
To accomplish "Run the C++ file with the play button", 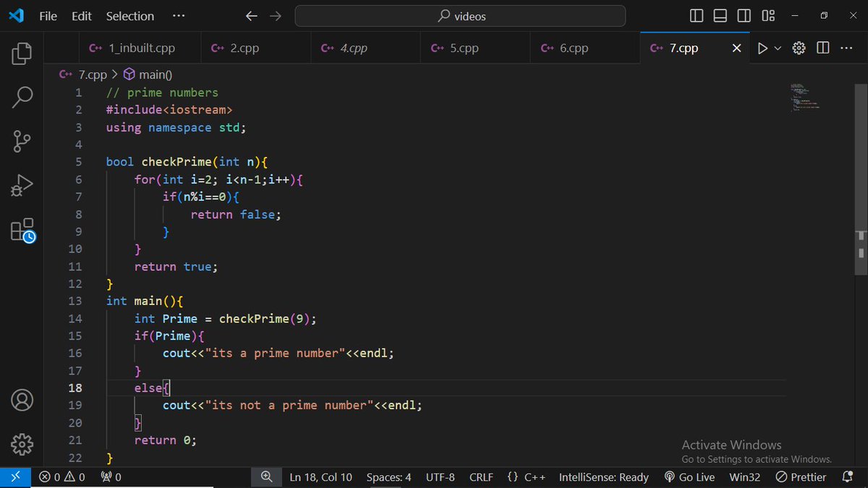I will click(x=762, y=48).
